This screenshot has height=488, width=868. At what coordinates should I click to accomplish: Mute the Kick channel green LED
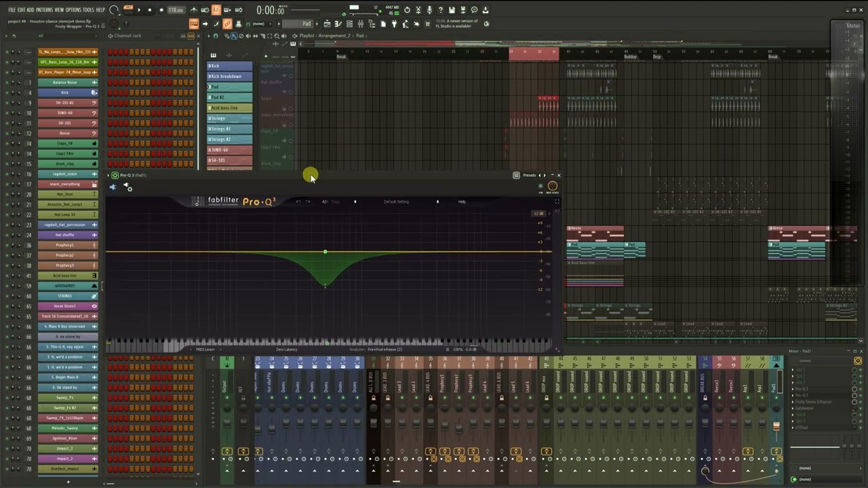(x=6, y=92)
